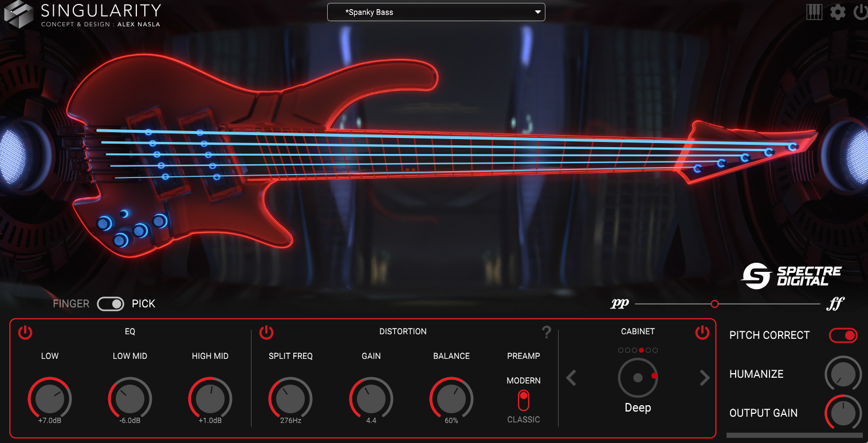Click the Spectre Digital logo

coord(792,276)
